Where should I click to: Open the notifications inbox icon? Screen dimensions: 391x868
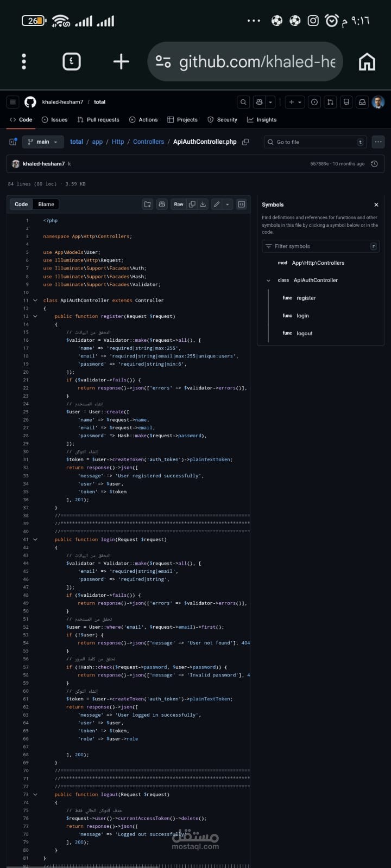(361, 102)
